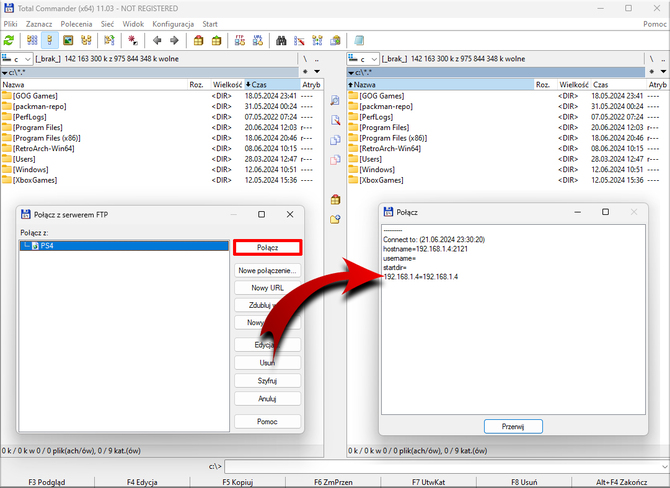This screenshot has width=670, height=488.
Task: Click the FTP new URL toolbar icon
Action: [258, 41]
